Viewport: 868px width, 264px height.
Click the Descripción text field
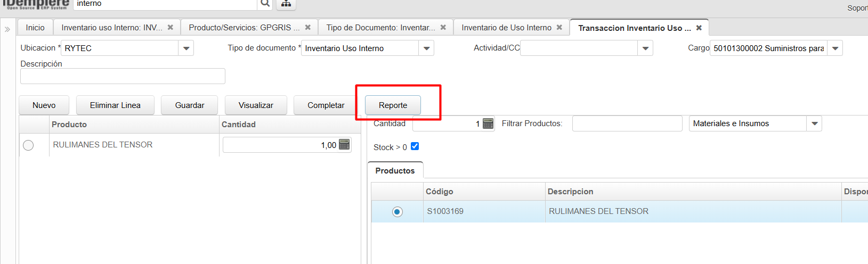[123, 76]
